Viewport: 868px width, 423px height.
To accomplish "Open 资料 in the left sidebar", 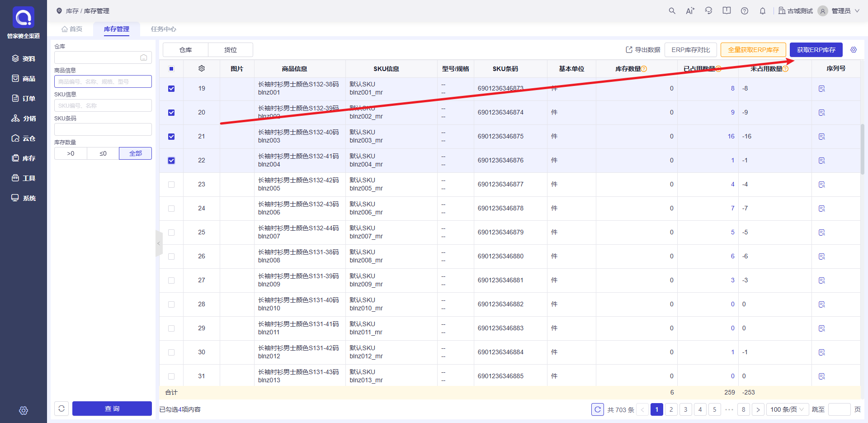I will (x=24, y=58).
